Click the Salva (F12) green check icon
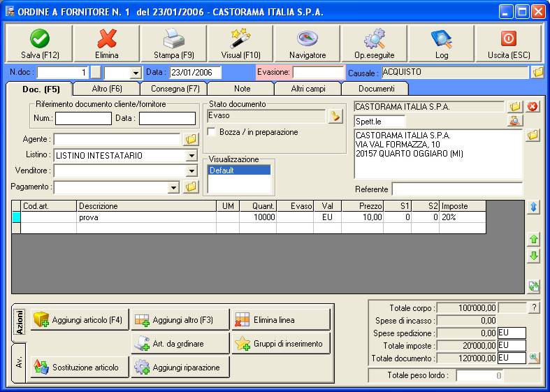The image size is (550, 392). point(40,38)
